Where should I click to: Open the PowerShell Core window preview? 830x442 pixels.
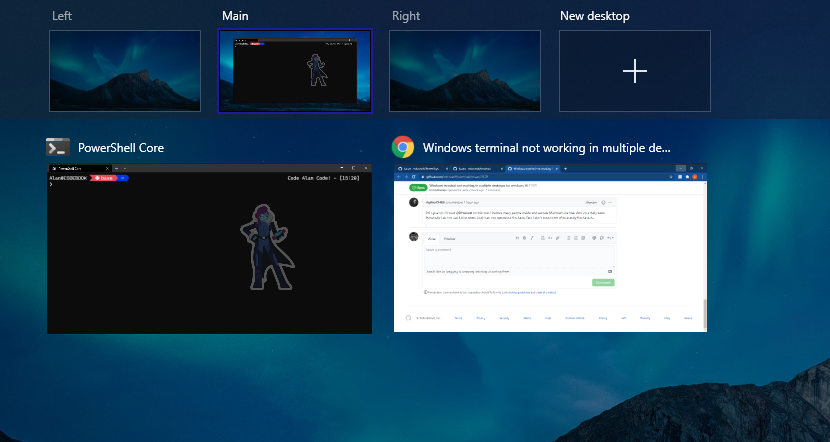210,249
